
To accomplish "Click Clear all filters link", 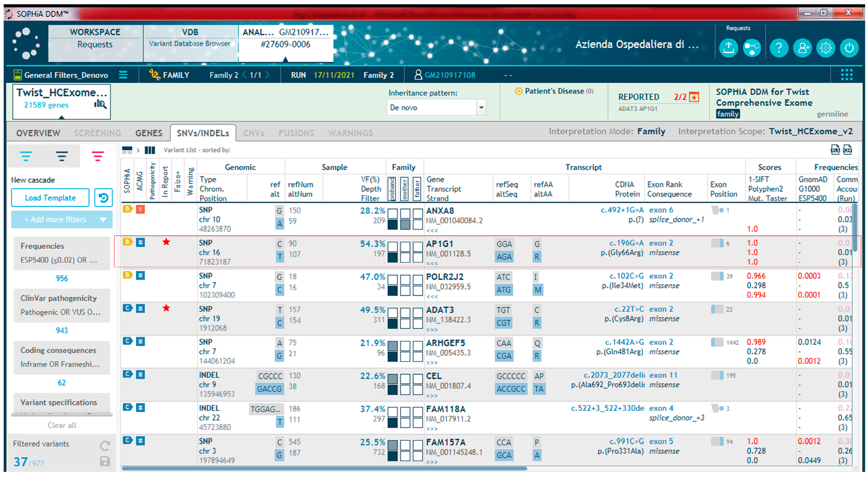I will click(62, 425).
